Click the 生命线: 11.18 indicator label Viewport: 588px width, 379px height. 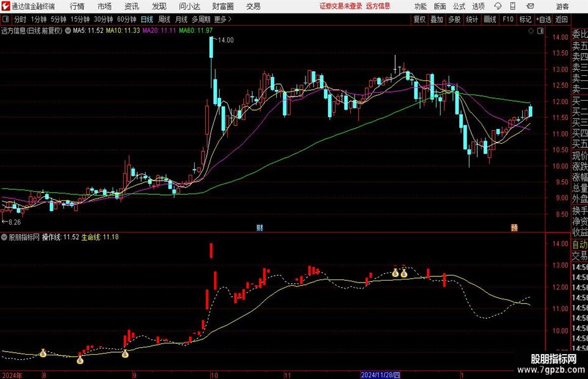tap(100, 237)
